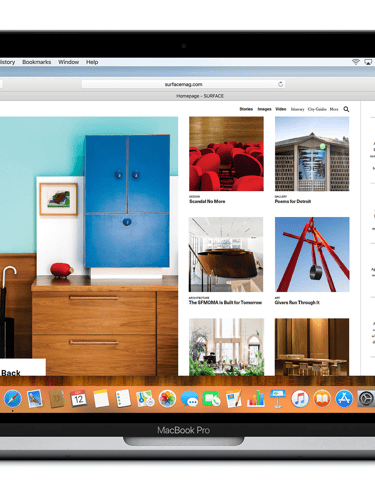Click the plant-filled atrium thumbnail

coord(226,347)
